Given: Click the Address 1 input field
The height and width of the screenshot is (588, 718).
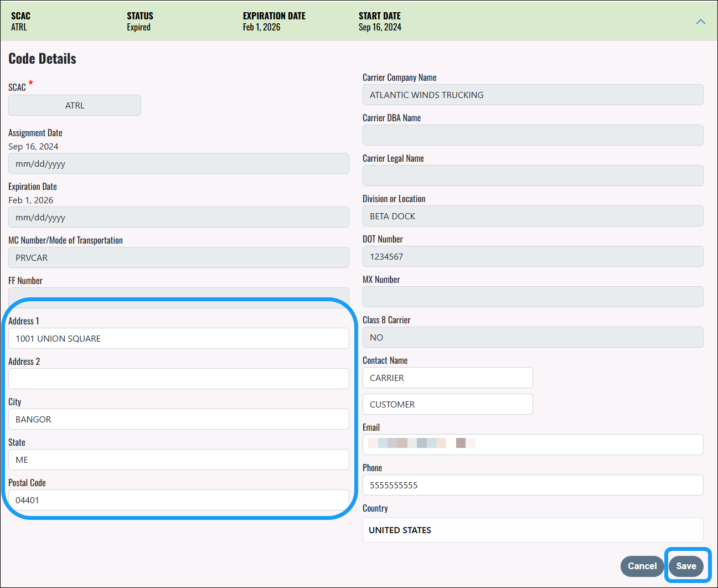Looking at the screenshot, I should [178, 338].
